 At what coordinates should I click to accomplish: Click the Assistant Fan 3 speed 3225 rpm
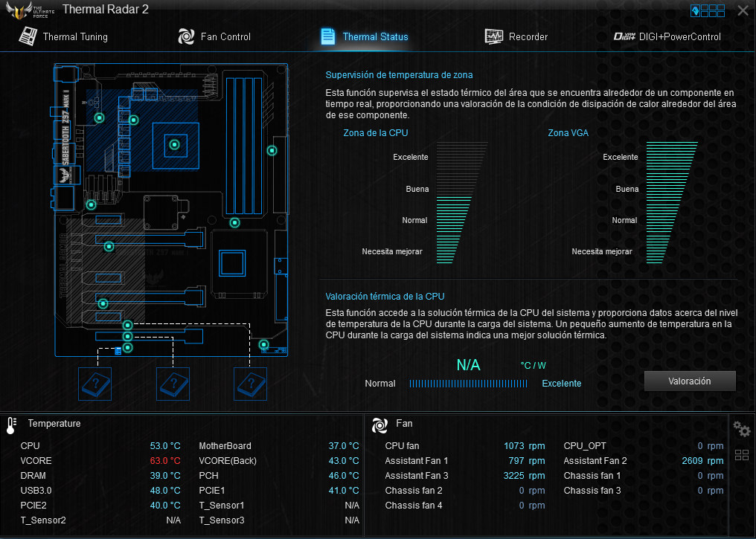(x=524, y=475)
